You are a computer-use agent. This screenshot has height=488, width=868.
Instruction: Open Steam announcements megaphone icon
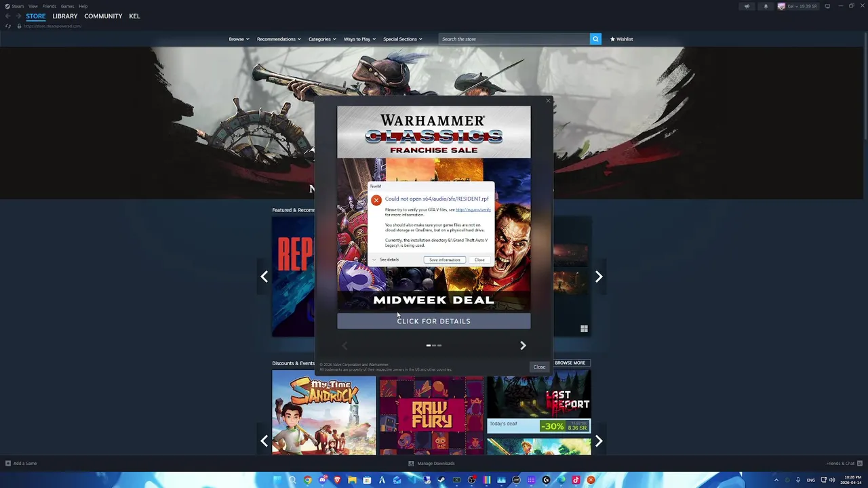[747, 6]
